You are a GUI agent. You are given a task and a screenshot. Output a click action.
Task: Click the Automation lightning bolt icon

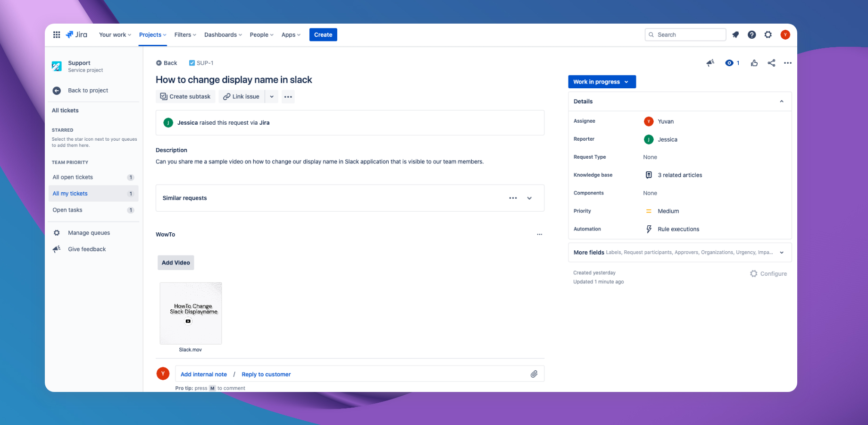click(x=649, y=229)
